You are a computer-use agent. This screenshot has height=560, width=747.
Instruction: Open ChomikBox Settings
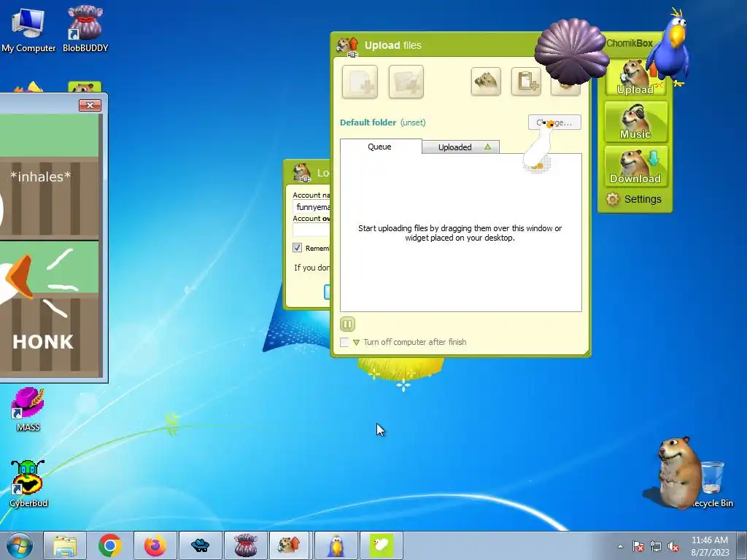[634, 199]
